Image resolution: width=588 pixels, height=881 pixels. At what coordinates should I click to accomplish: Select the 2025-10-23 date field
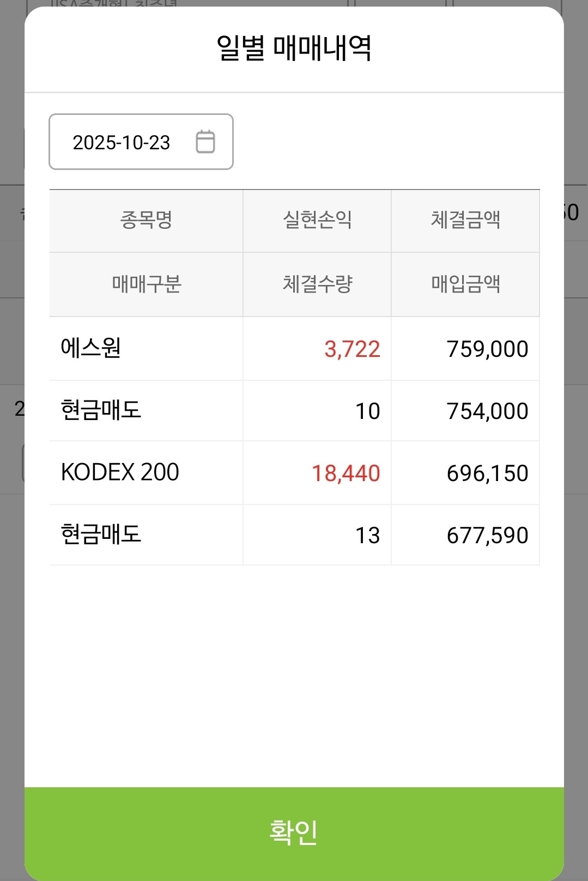[141, 142]
